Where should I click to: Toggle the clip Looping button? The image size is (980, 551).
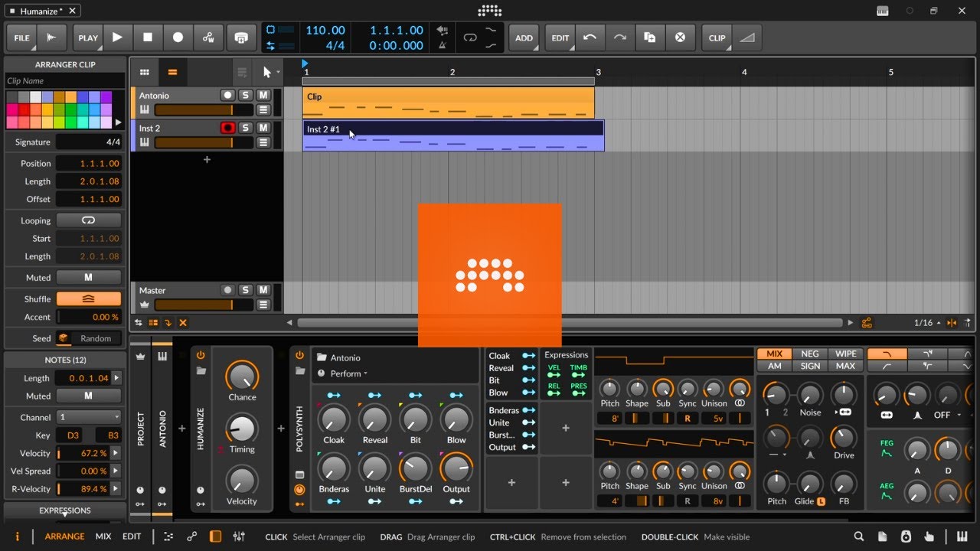[x=89, y=220]
